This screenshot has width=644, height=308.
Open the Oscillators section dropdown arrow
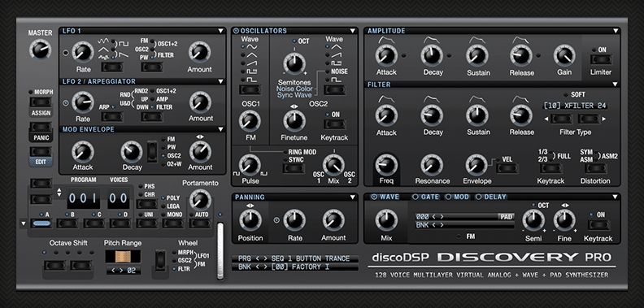point(352,31)
